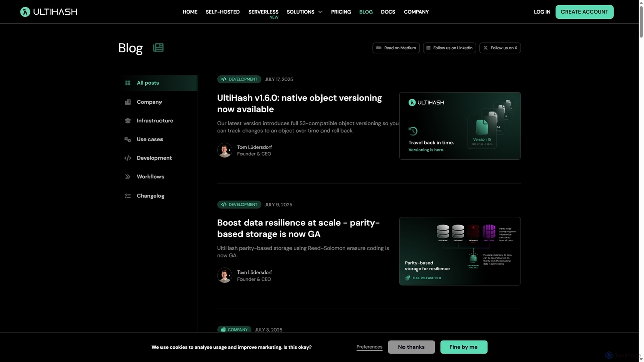This screenshot has height=362, width=644.
Task: Click the Create Account button
Action: pos(585,12)
